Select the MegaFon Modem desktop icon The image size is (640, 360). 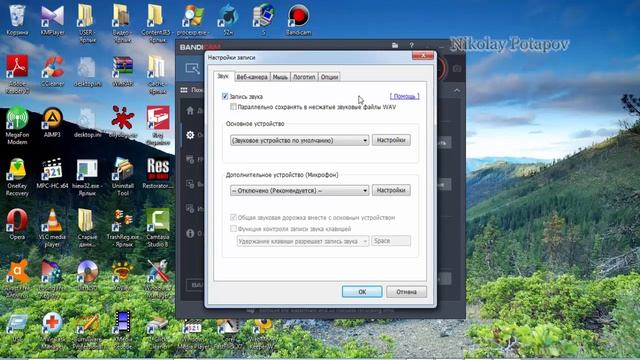[x=17, y=126]
